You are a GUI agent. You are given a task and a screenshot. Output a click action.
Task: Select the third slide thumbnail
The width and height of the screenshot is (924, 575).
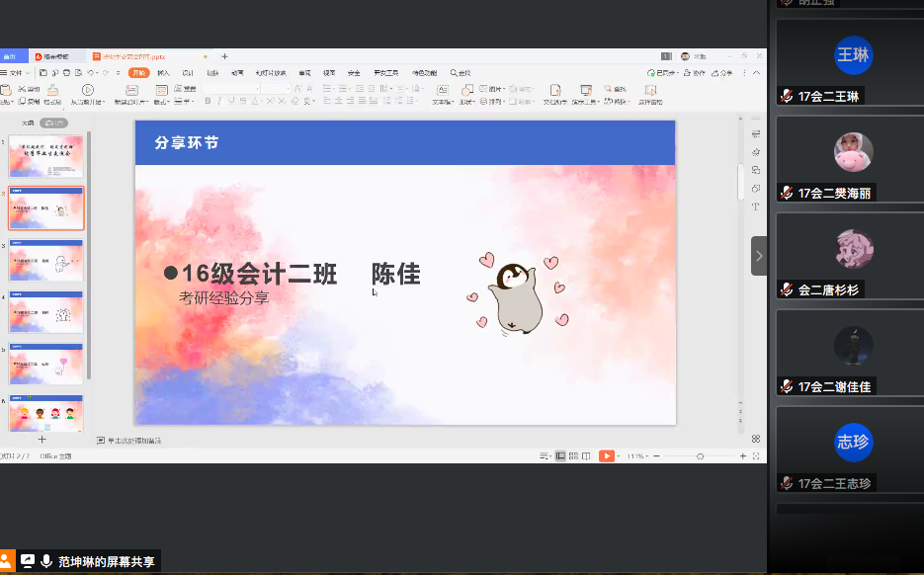[x=46, y=262]
